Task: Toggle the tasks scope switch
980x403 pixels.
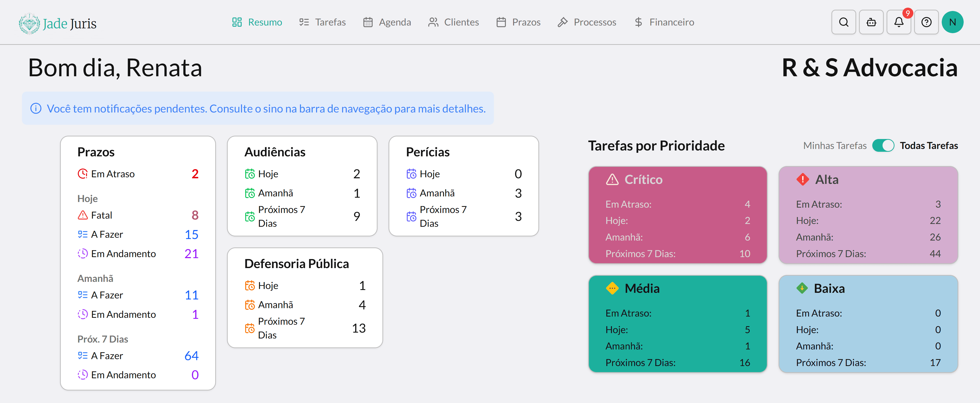Action: point(883,145)
